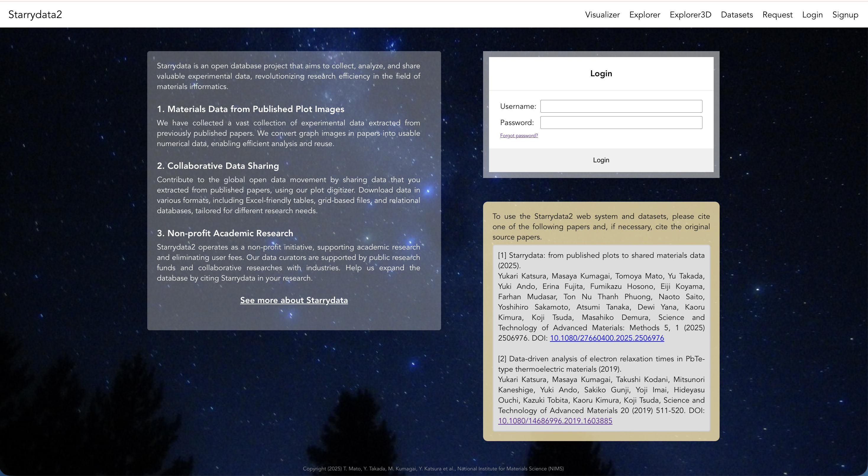
Task: Select the Username: label
Action: 518,106
